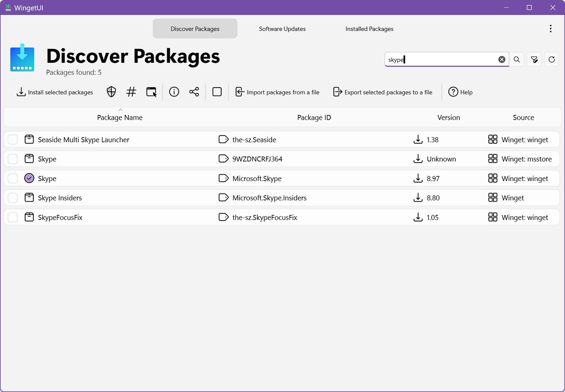Click Import packages from a file
Viewport: 565px width, 392px height.
click(278, 92)
